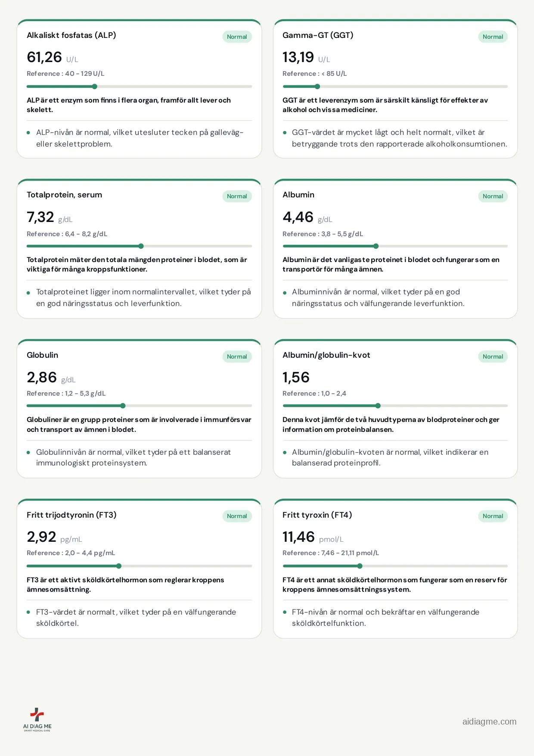Click the Albumin slider marker dot
534x756 pixels.
tap(376, 246)
